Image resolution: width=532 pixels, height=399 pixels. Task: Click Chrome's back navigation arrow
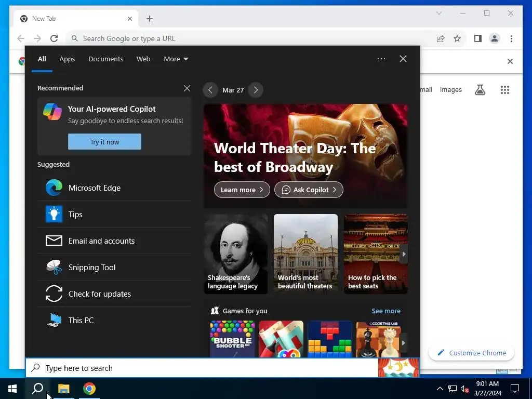coord(21,38)
